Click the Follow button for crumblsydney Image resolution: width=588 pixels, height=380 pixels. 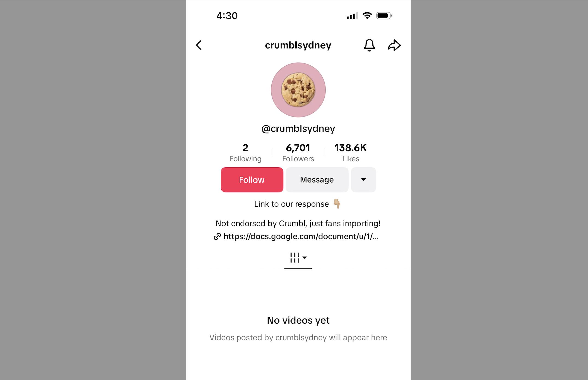tap(252, 180)
